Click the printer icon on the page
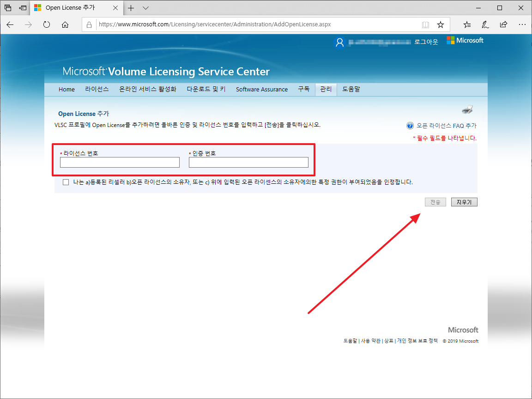The image size is (532, 399). (x=467, y=109)
